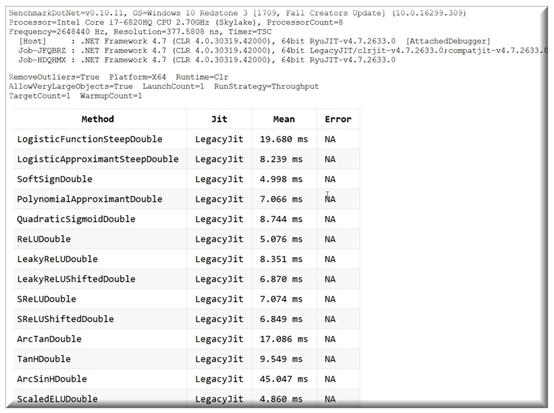554x413 pixels.
Task: Click the WarmupCount=1 text
Action: (x=111, y=96)
